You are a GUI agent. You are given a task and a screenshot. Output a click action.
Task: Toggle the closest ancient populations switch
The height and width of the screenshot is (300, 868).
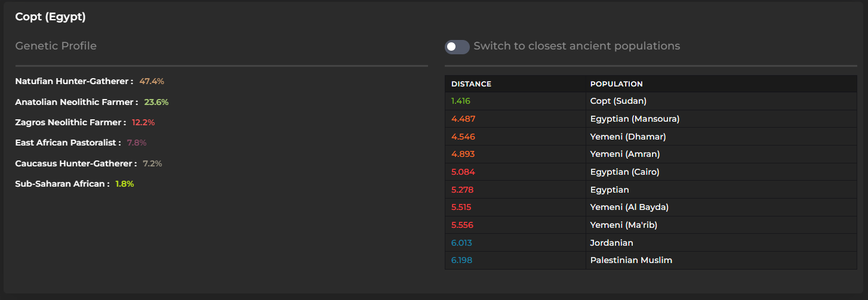coord(457,47)
